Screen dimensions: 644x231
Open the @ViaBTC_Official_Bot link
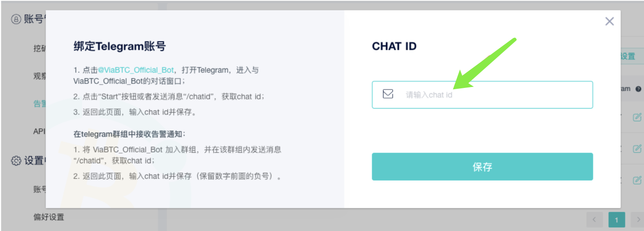click(x=136, y=70)
